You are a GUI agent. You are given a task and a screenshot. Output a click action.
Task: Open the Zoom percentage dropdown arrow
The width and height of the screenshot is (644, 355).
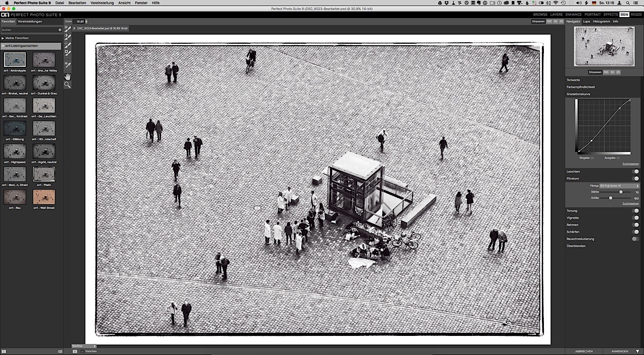pos(86,22)
